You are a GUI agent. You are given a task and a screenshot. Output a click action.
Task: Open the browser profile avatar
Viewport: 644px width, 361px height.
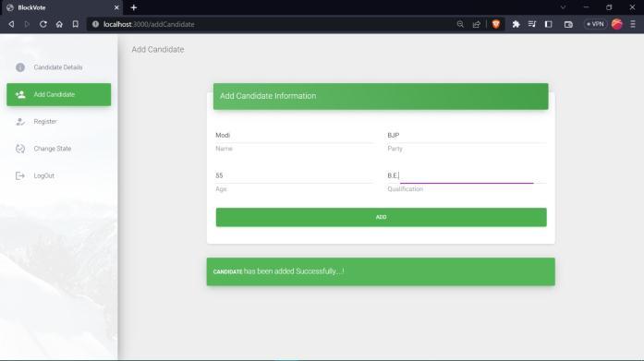coord(617,24)
